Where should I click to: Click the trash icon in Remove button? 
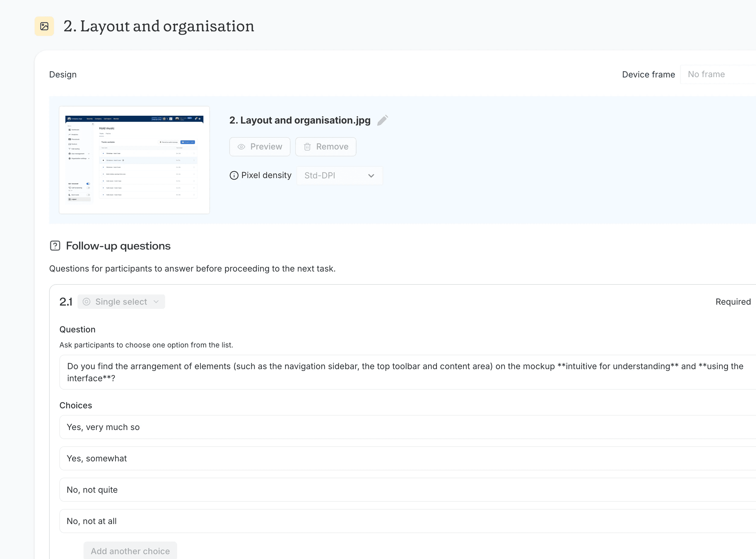tap(307, 146)
